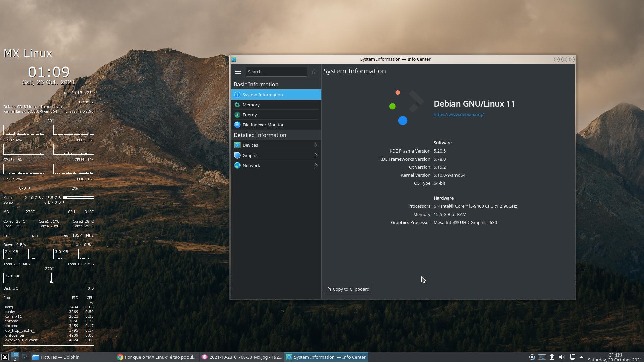Open the Graphics category label
644x362 pixels.
tap(251, 155)
